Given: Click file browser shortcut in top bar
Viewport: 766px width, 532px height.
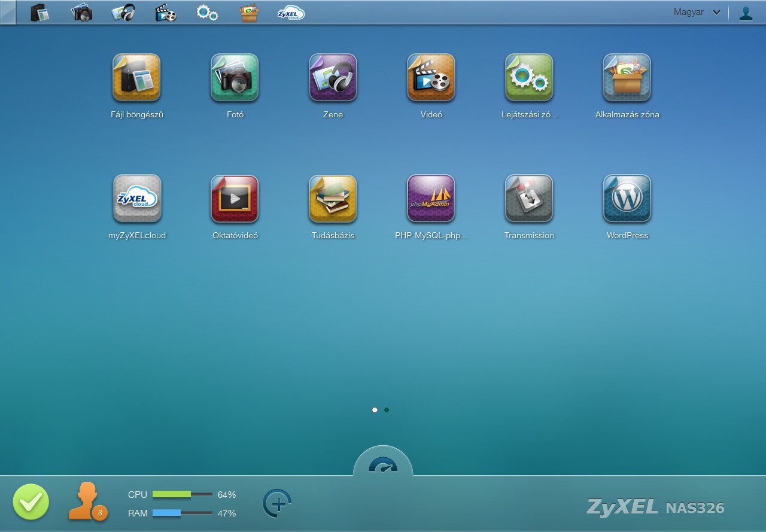Looking at the screenshot, I should coord(39,13).
